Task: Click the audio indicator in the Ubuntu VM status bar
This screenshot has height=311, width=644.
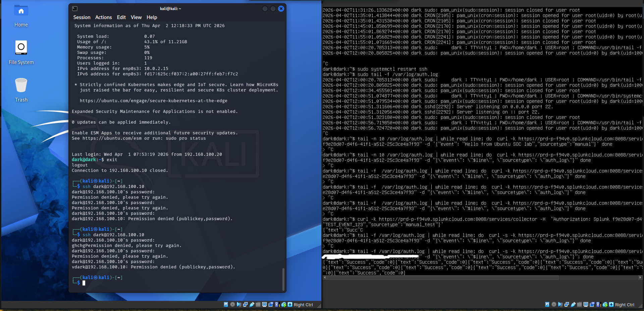Action: [560, 304]
